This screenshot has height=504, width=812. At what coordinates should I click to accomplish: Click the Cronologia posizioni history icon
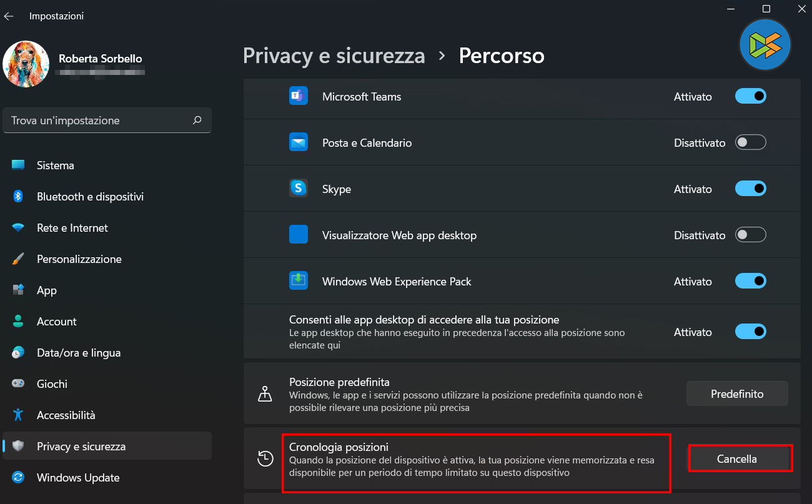(x=265, y=458)
